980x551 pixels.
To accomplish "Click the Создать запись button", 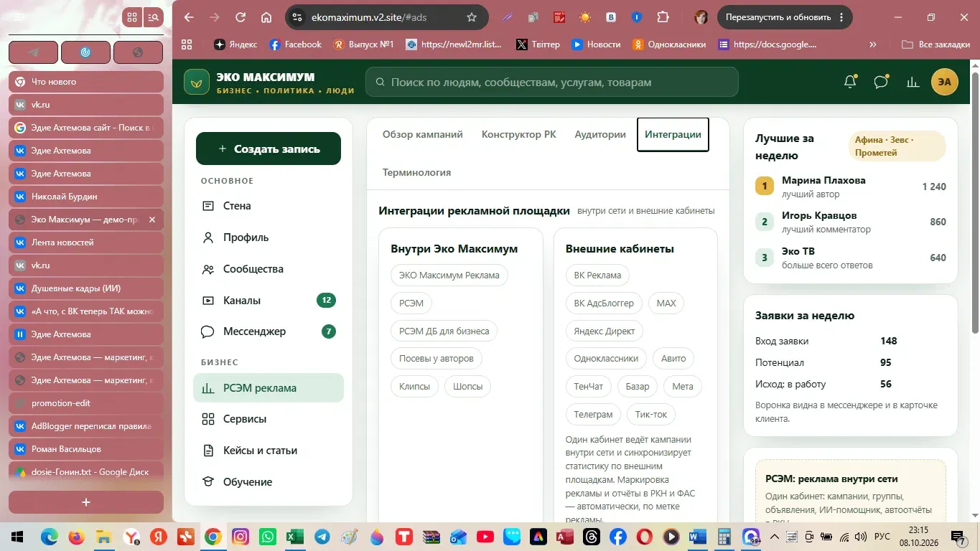I will [x=269, y=149].
